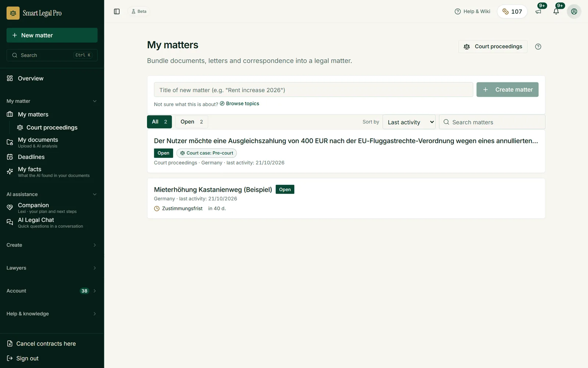Select the Open filter tab
This screenshot has width=588, height=368.
[191, 122]
